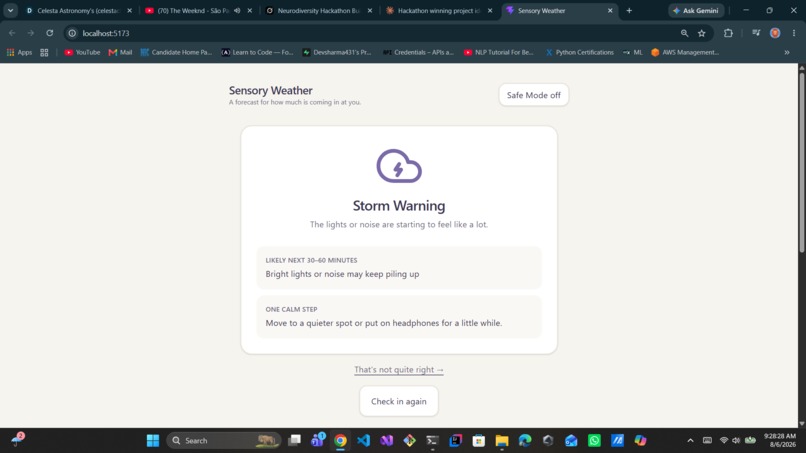Bookmark this page with star icon
Image resolution: width=806 pixels, height=453 pixels.
702,33
